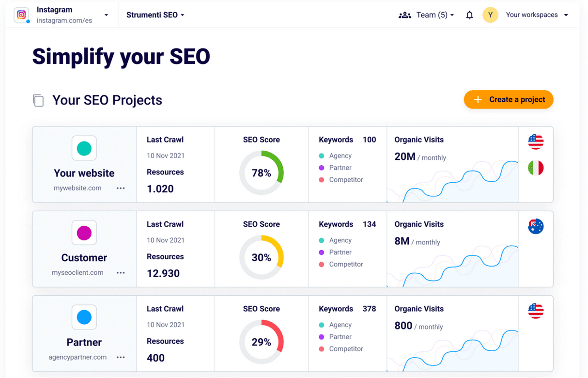This screenshot has height=378, width=588.
Task: Select the Italy flag in first project
Action: tap(536, 168)
